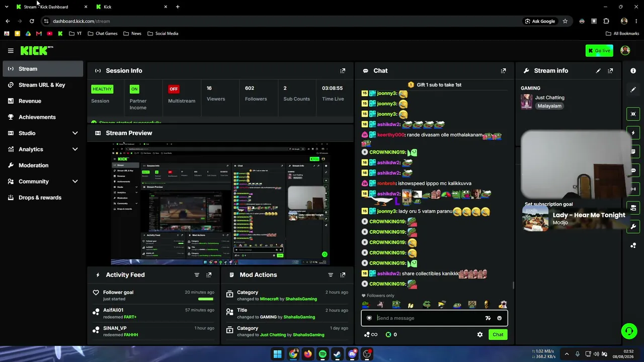Open the Chat Games bookmarks folder

coord(103,34)
